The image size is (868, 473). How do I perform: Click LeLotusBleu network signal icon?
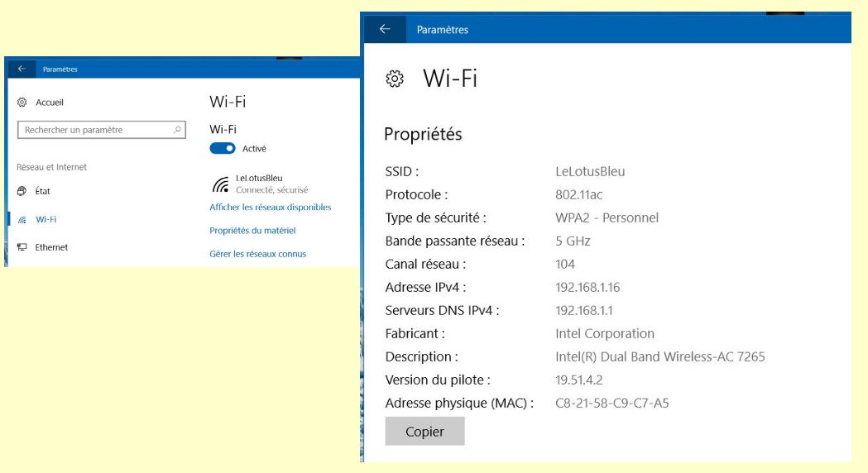[220, 184]
